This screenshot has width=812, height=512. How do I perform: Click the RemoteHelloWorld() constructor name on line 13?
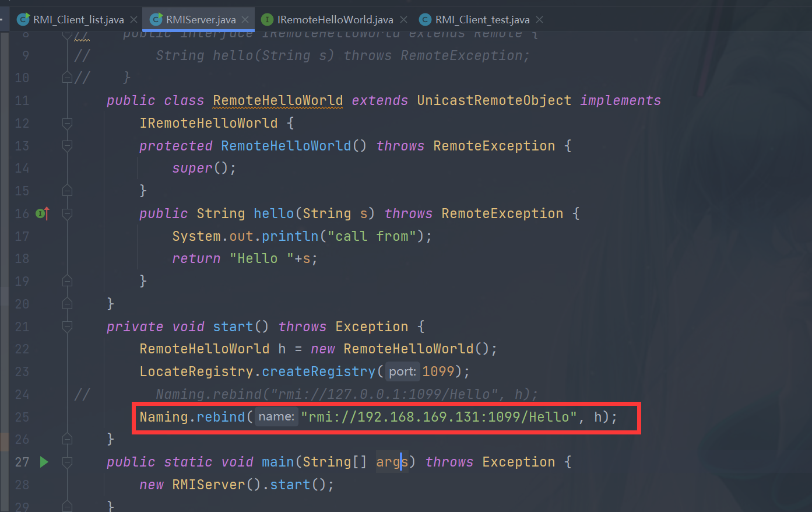click(286, 146)
